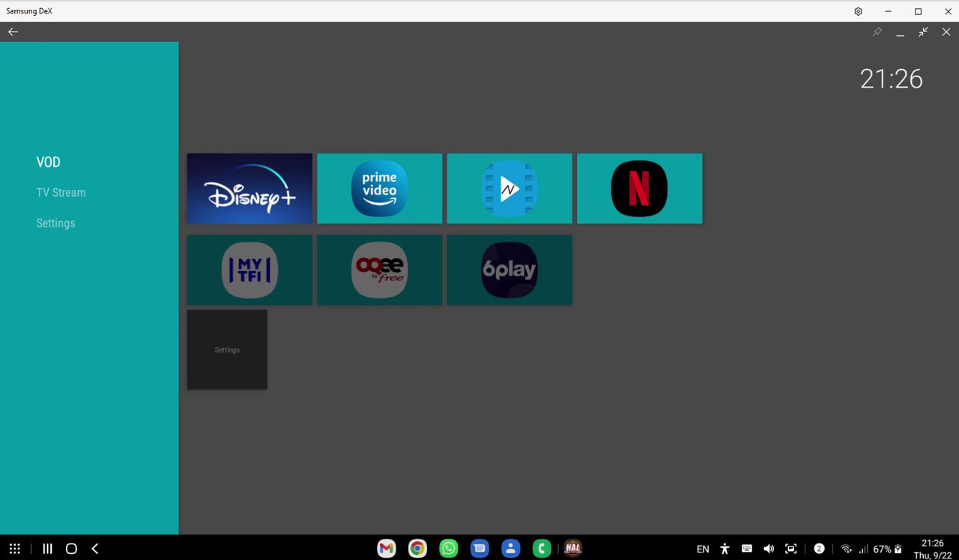This screenshot has width=959, height=560.
Task: Open the green Phone app in the taskbar
Action: click(x=542, y=549)
